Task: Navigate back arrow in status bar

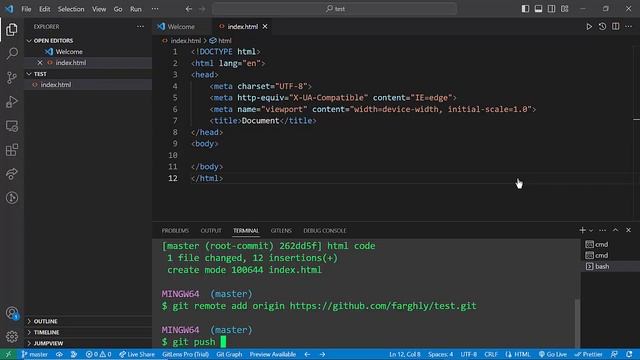Action: [307, 354]
